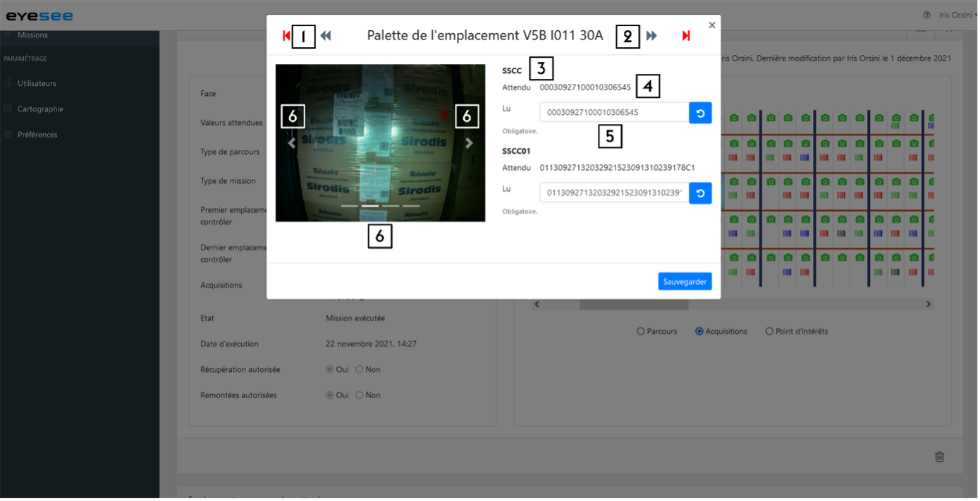Choose Oui for Récupération autorisée
980x501 pixels.
[330, 369]
